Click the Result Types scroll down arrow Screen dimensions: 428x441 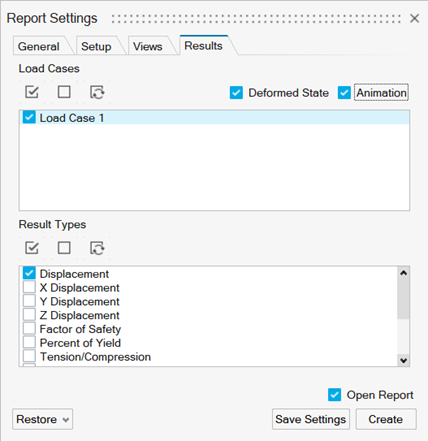pyautogui.click(x=404, y=360)
